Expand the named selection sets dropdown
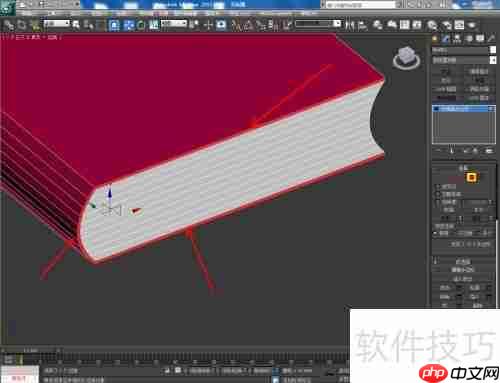 (x=318, y=23)
